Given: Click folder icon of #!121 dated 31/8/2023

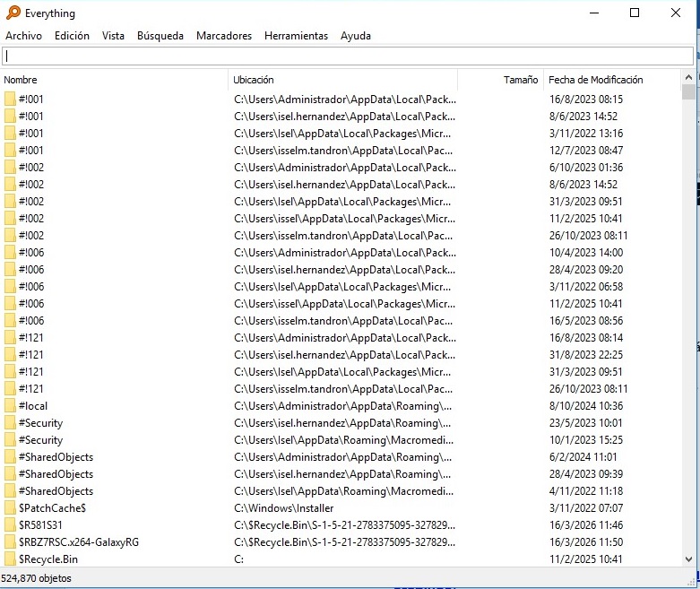Looking at the screenshot, I should (x=10, y=354).
